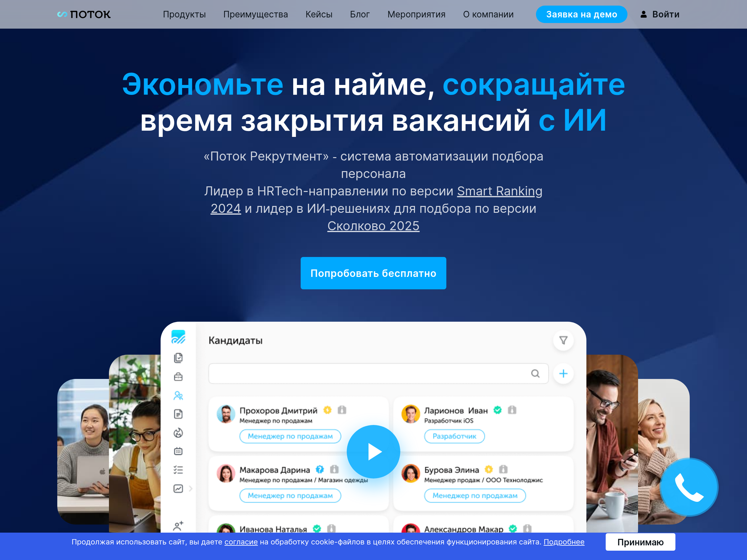Open Бурова Элина candidate card
This screenshot has width=747, height=560.
483,483
